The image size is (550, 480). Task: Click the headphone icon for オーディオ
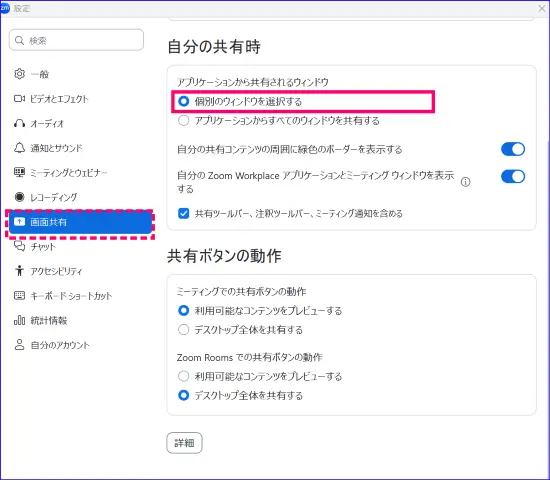(19, 124)
